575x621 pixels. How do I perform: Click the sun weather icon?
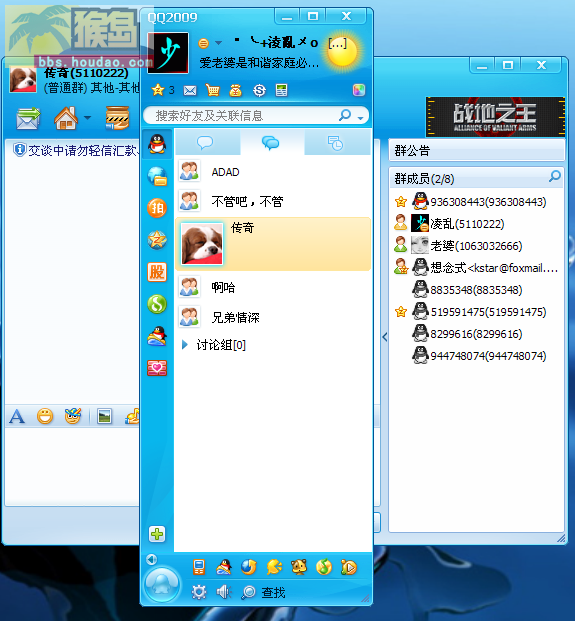click(x=343, y=51)
